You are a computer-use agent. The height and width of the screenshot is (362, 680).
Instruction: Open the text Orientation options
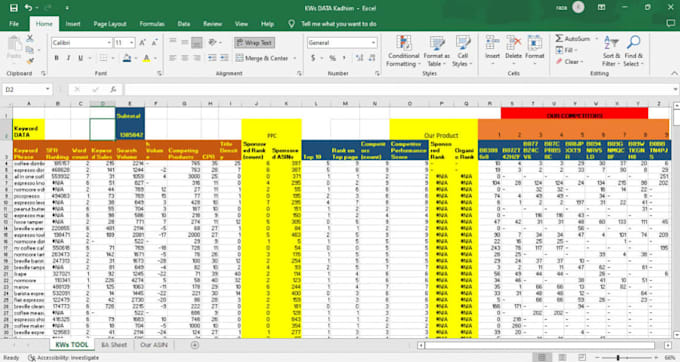(x=214, y=42)
